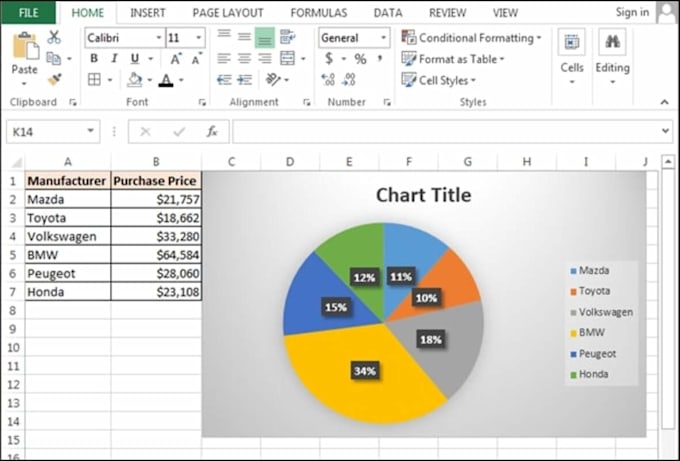Align text right
The height and width of the screenshot is (461, 680).
coord(265,59)
